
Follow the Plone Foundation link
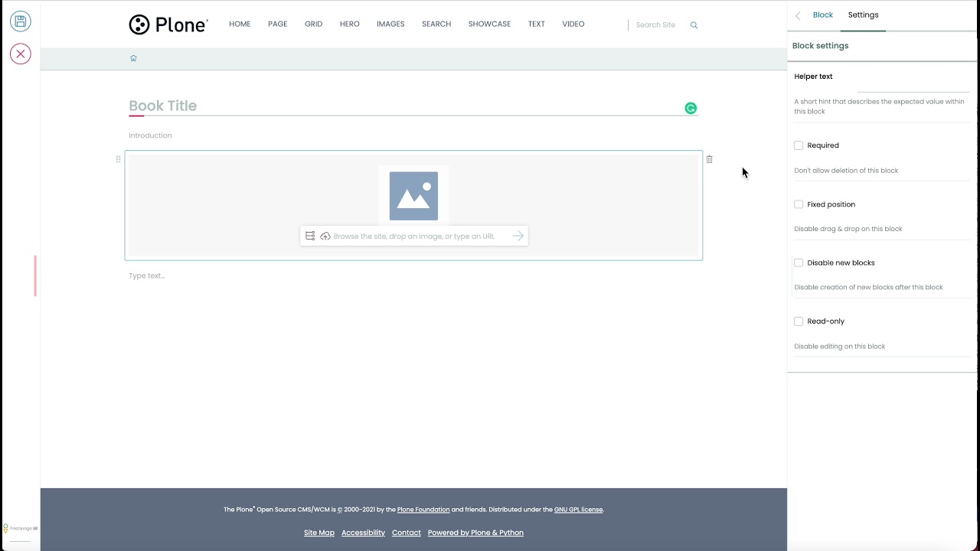click(423, 510)
